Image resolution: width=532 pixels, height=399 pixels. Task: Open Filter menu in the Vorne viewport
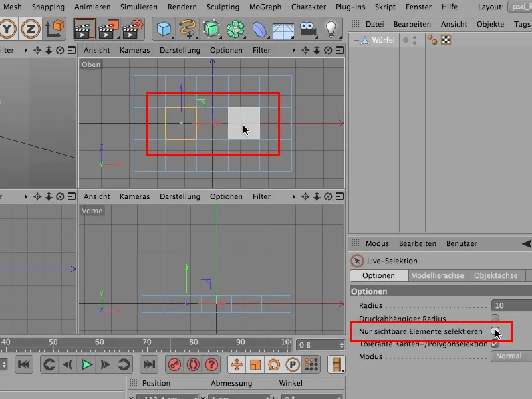(x=261, y=196)
